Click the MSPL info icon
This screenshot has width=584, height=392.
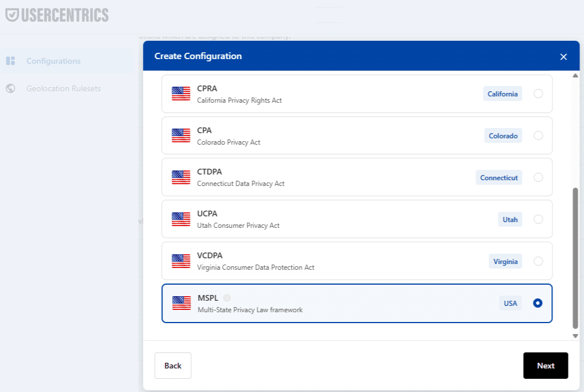(x=227, y=298)
